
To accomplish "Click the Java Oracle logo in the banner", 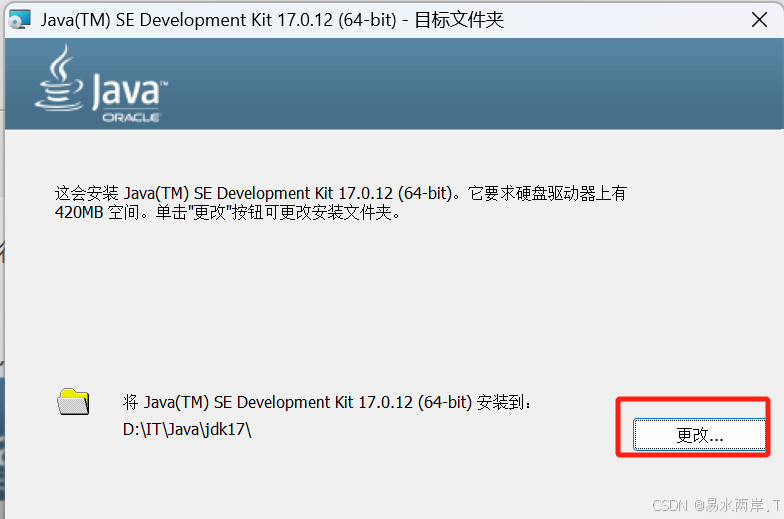I will click(x=102, y=84).
